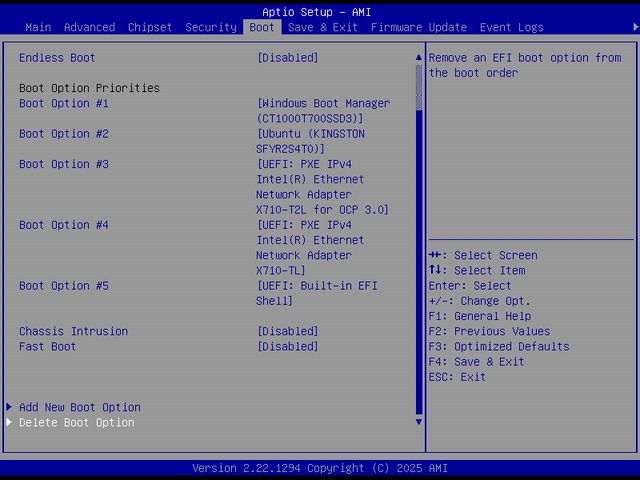Open the Event Logs tab

tap(511, 27)
